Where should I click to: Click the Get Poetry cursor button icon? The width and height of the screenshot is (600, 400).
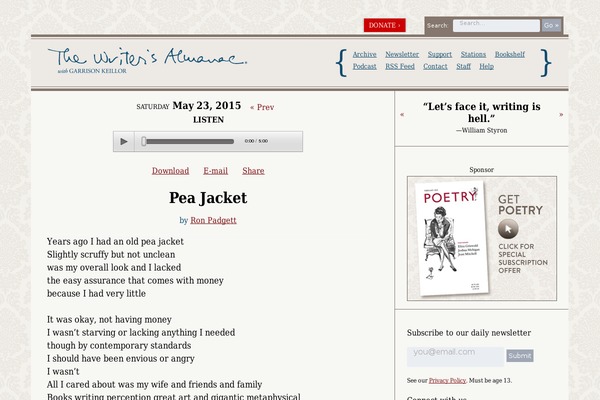508,229
